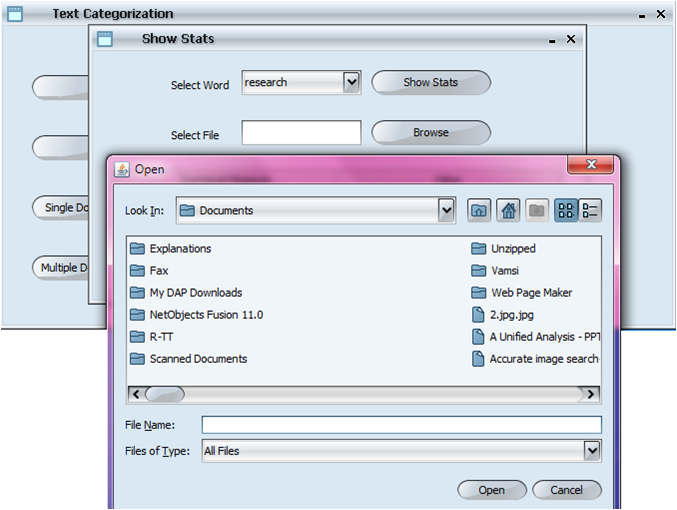Click the Single Do... button in Text Categorization
The width and height of the screenshot is (677, 510).
[60, 208]
